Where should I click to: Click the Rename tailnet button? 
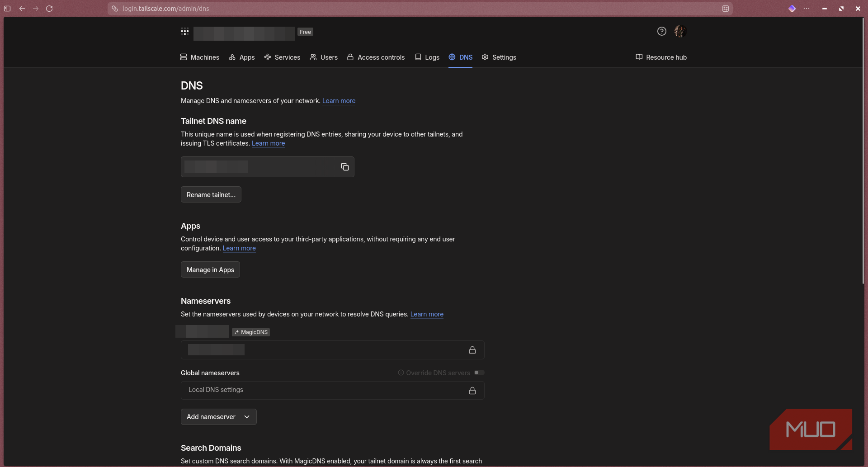(x=211, y=194)
